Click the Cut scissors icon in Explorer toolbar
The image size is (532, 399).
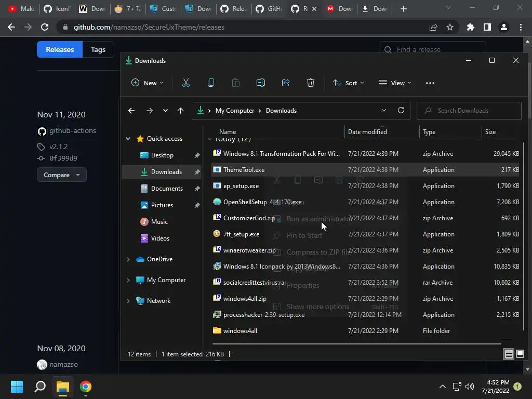click(185, 83)
